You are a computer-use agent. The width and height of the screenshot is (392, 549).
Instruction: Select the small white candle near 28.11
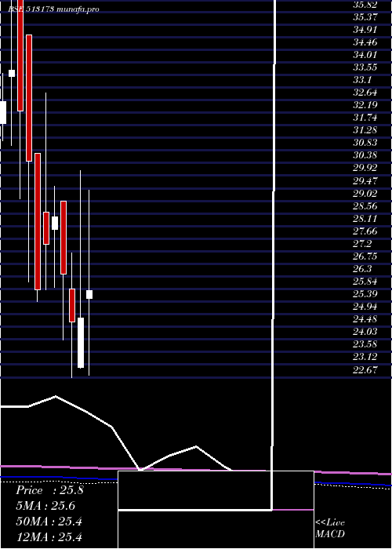pyautogui.click(x=55, y=223)
